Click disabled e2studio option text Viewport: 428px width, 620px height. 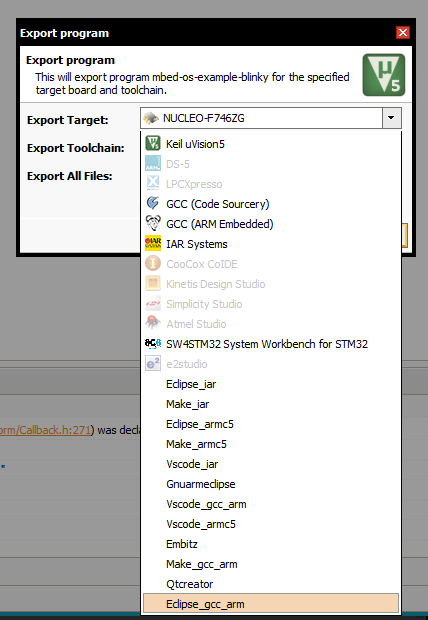pos(187,364)
